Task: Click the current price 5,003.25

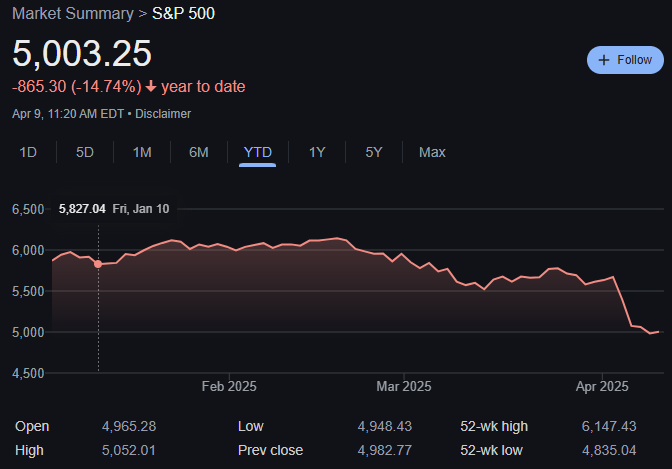Action: [x=82, y=54]
